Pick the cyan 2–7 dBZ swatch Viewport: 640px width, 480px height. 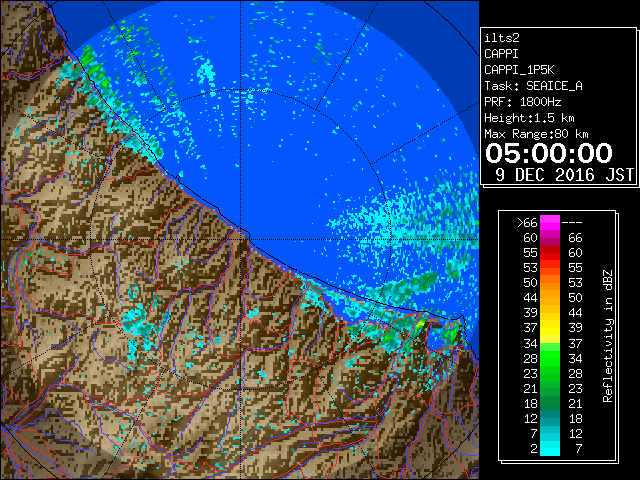(550, 448)
